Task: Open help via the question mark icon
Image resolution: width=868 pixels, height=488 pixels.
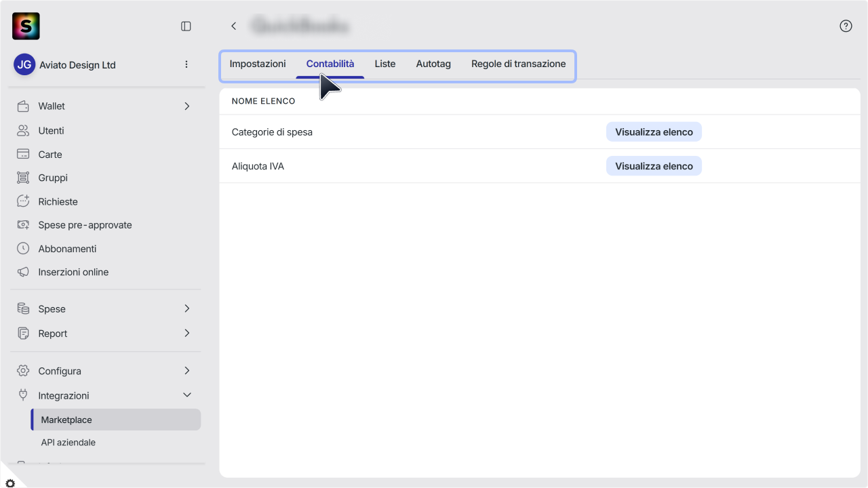Action: (846, 26)
